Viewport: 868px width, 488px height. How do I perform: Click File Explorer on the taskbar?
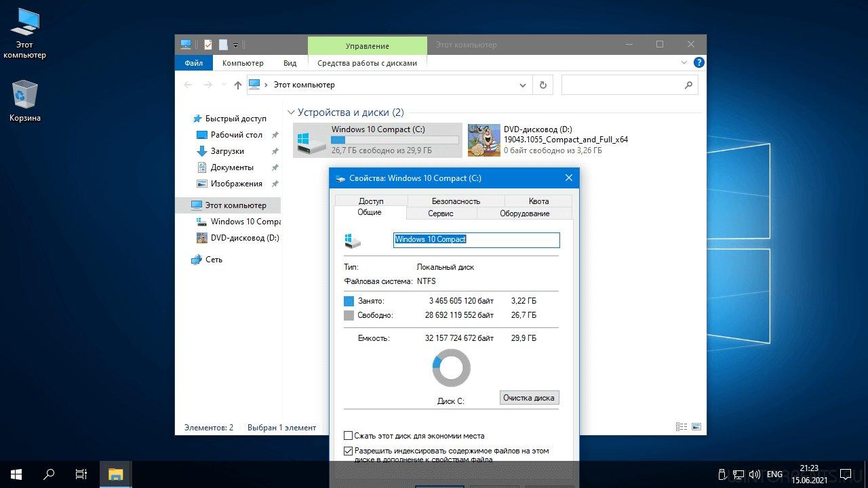(116, 474)
